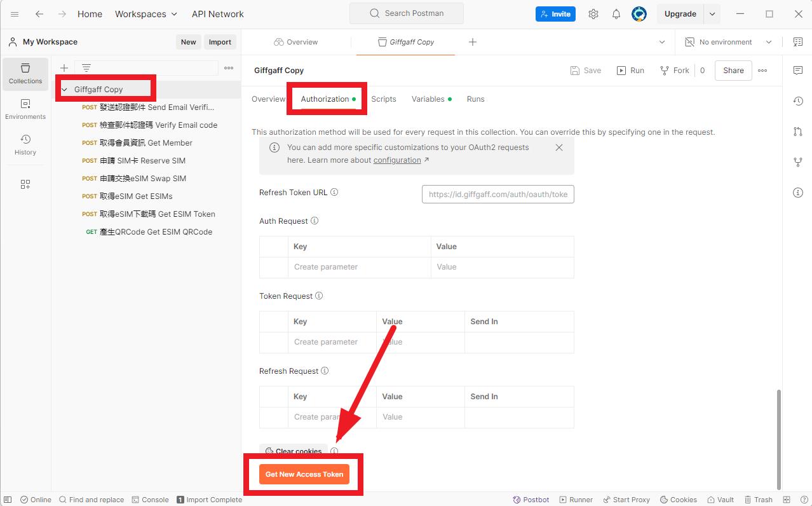The height and width of the screenshot is (506, 812).
Task: Collapse the Giffgaff Copy collection
Action: coord(64,90)
